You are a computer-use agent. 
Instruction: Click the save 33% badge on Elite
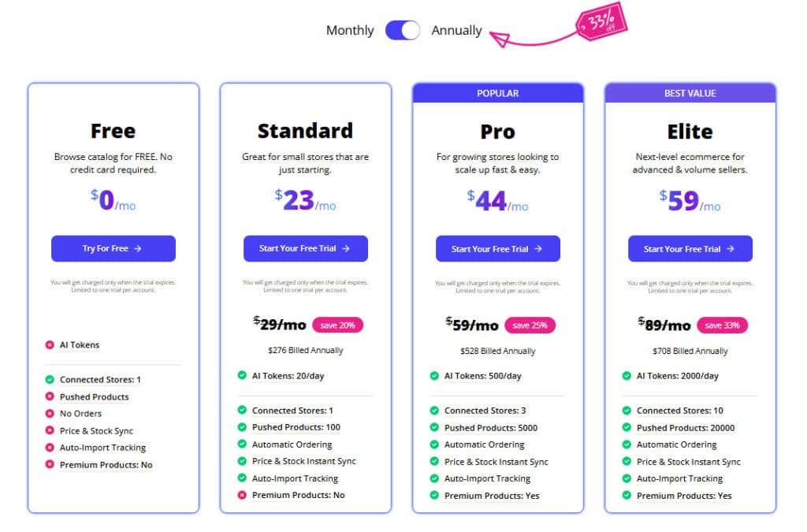pyautogui.click(x=723, y=325)
